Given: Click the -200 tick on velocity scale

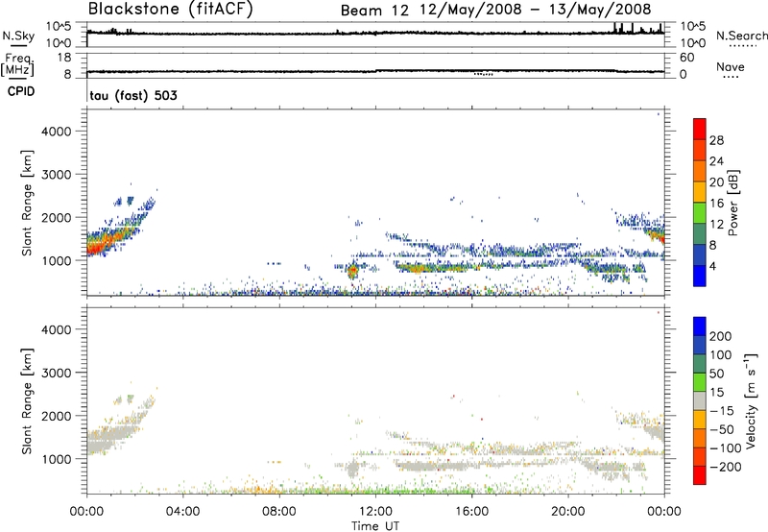Looking at the screenshot, I should tap(726, 467).
